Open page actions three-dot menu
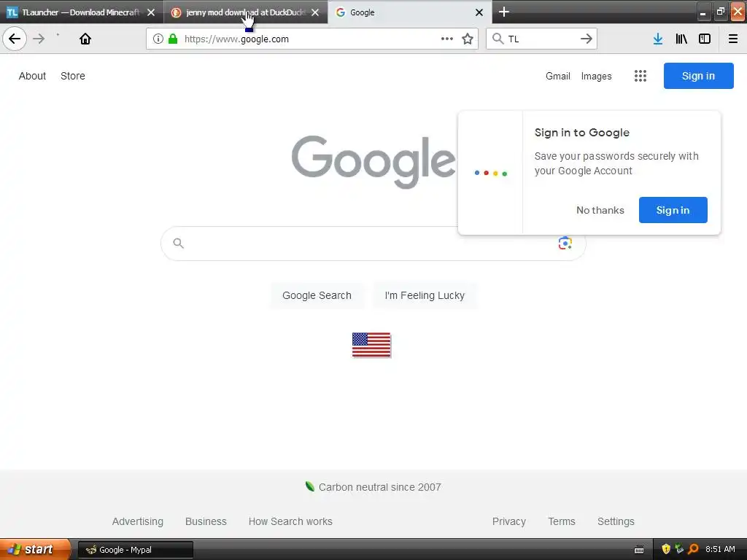The image size is (747, 560). point(447,39)
